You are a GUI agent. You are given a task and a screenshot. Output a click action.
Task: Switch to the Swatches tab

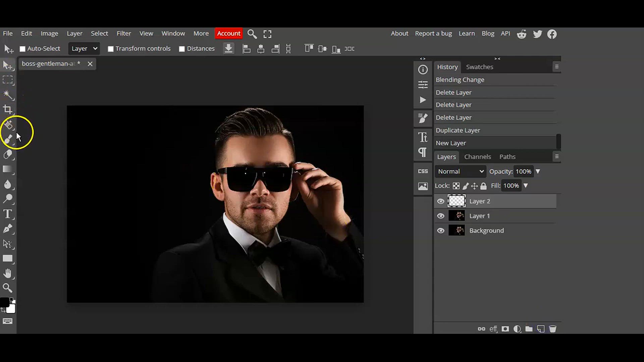click(x=480, y=67)
